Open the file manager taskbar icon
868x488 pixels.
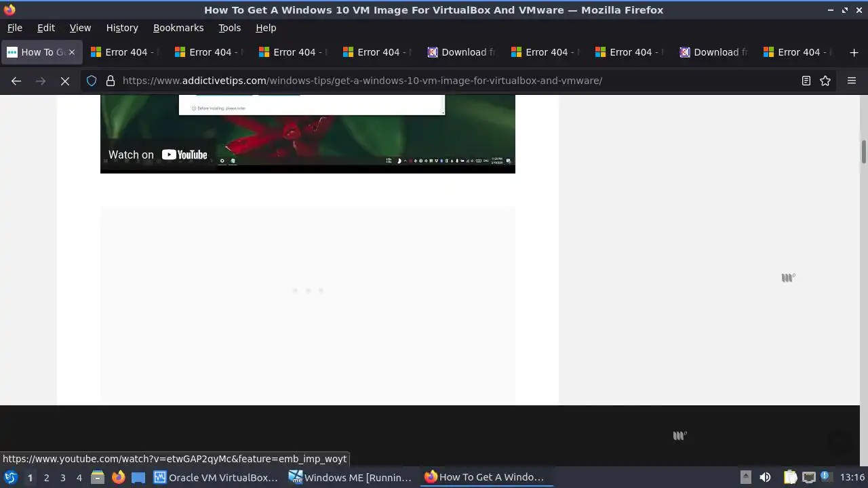pos(98,477)
